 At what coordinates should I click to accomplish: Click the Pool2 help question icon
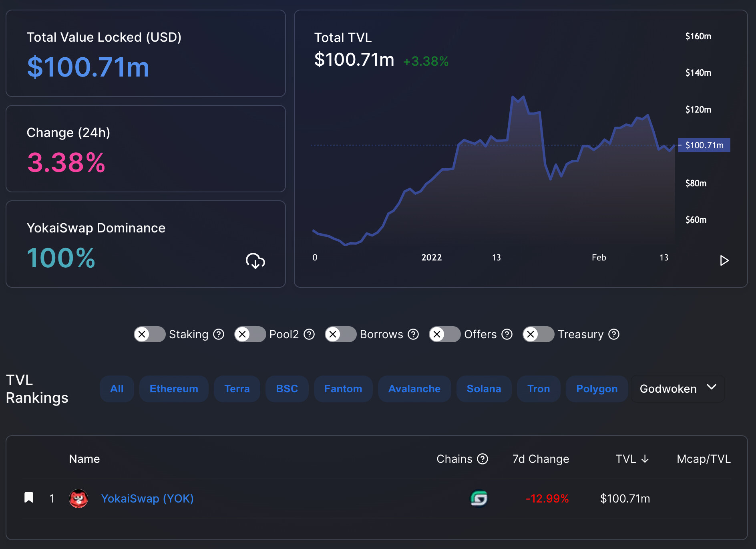click(x=309, y=334)
